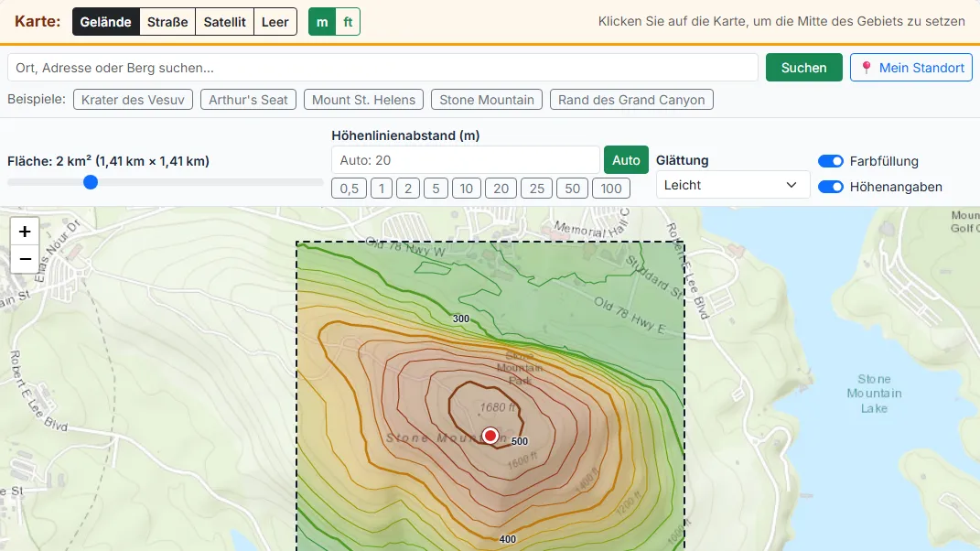The height and width of the screenshot is (551, 980).
Task: Set contour interval to 100
Action: pyautogui.click(x=611, y=189)
